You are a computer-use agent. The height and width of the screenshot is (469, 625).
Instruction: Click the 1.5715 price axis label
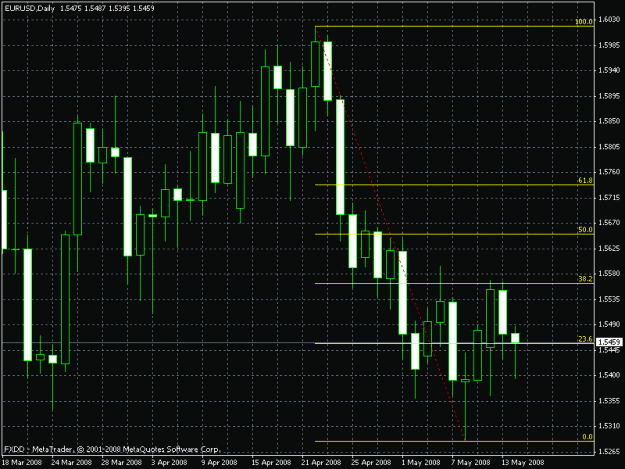pos(609,197)
